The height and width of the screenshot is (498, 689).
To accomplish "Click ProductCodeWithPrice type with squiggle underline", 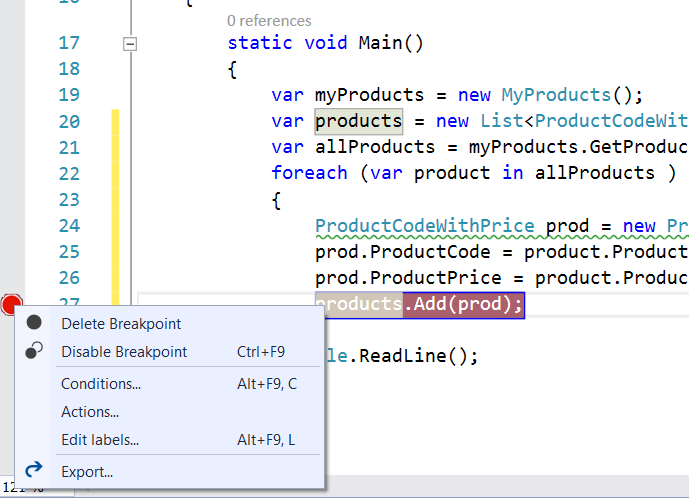I will point(425,226).
